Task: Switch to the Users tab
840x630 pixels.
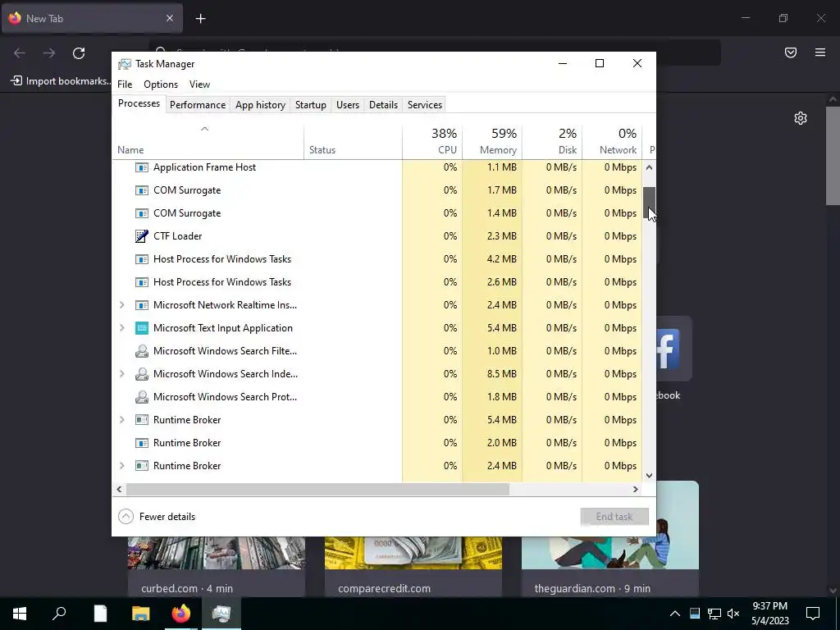Action: point(348,105)
